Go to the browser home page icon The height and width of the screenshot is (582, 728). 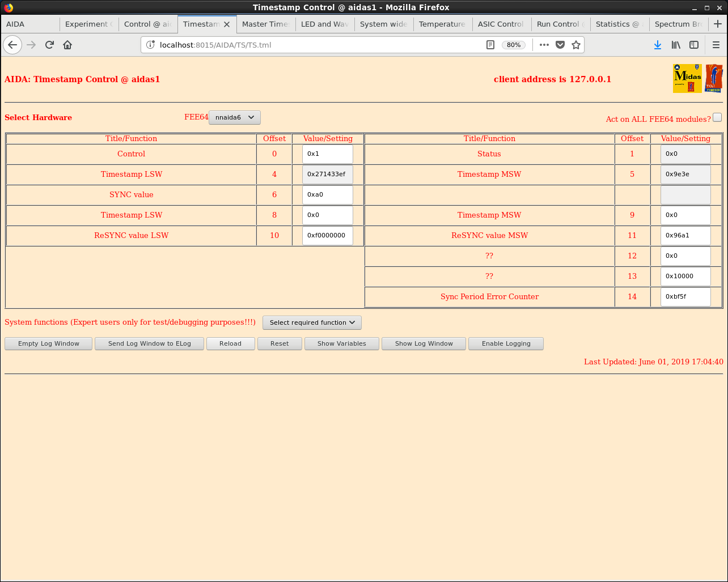[x=67, y=45]
